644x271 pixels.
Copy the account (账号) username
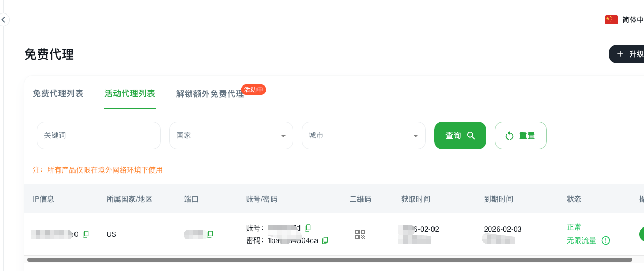point(308,228)
